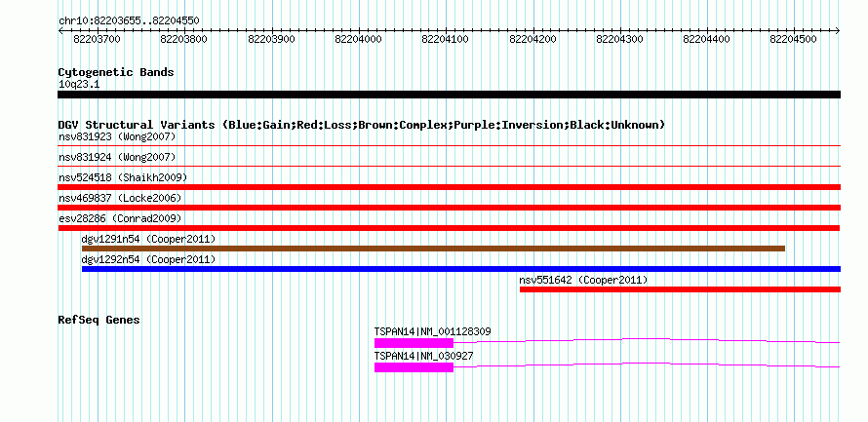Select ruler tick label 82204300

point(619,39)
